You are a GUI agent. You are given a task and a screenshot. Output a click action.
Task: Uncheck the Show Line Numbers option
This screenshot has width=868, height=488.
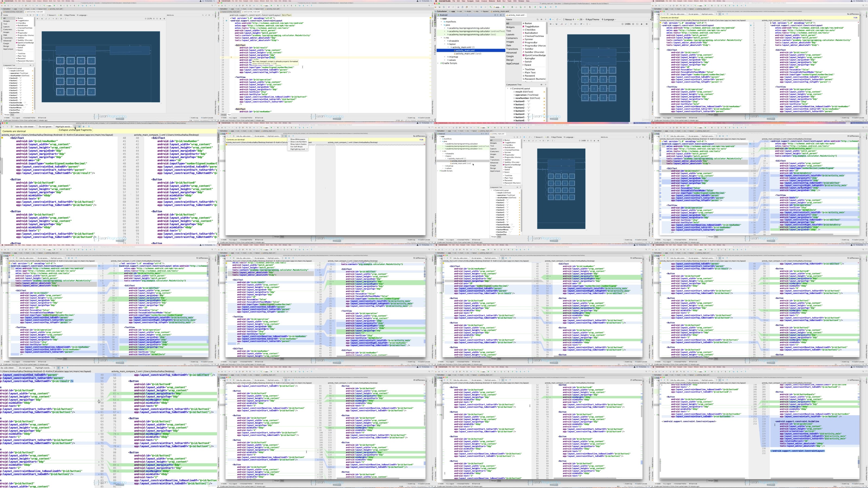click(299, 142)
